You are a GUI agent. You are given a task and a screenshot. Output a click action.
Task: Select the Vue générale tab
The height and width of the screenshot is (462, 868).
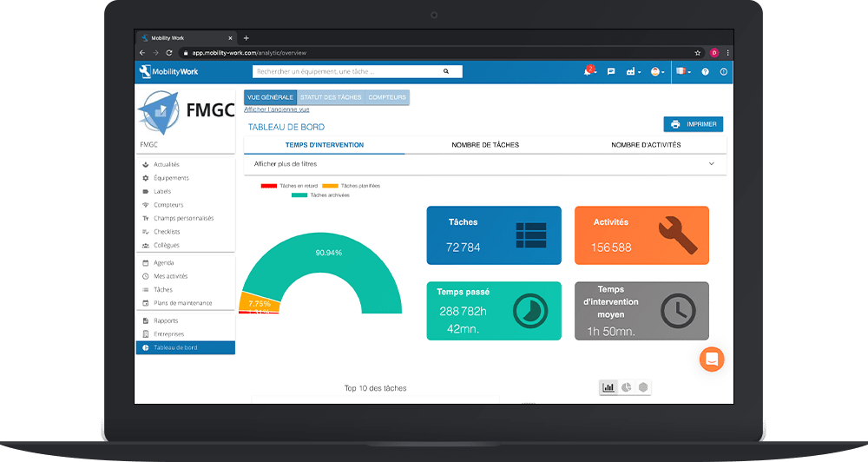pyautogui.click(x=270, y=97)
